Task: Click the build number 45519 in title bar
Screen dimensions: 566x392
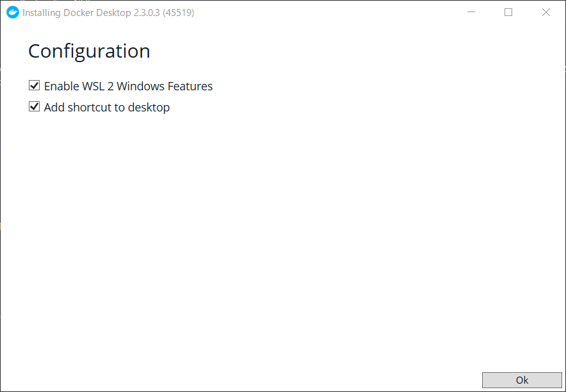Action: pos(179,13)
